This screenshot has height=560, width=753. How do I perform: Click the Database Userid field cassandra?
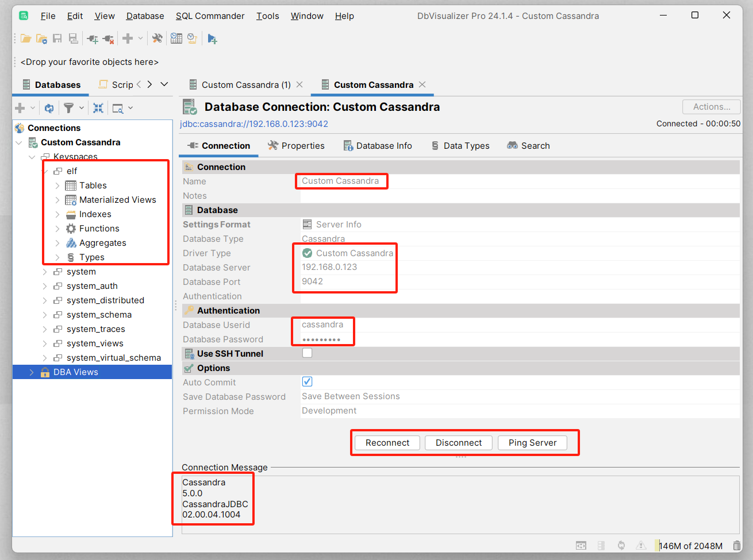point(520,325)
